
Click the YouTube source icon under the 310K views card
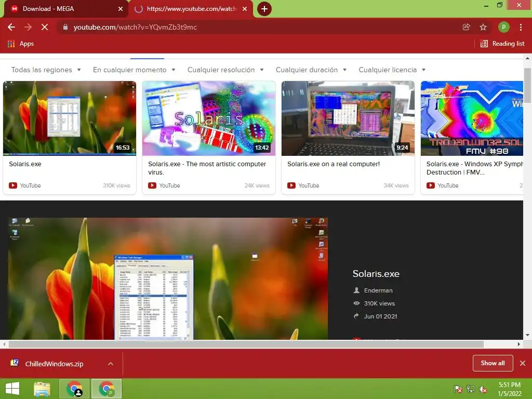pyautogui.click(x=13, y=185)
